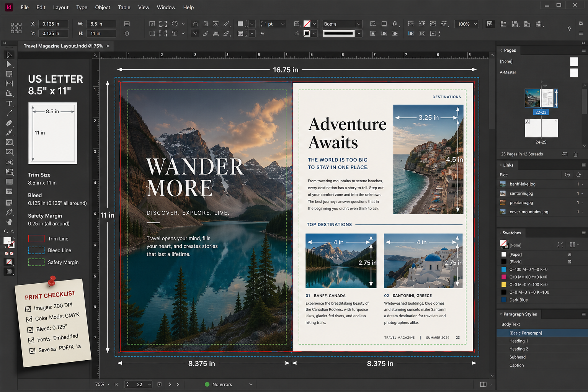Open the Layout menu
Viewport: 588px width, 392px height.
coord(61,7)
